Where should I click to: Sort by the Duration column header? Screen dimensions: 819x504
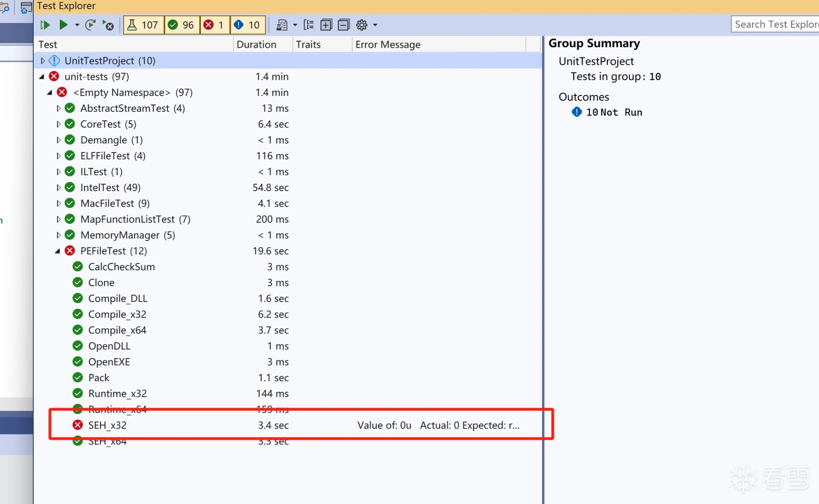(x=256, y=44)
